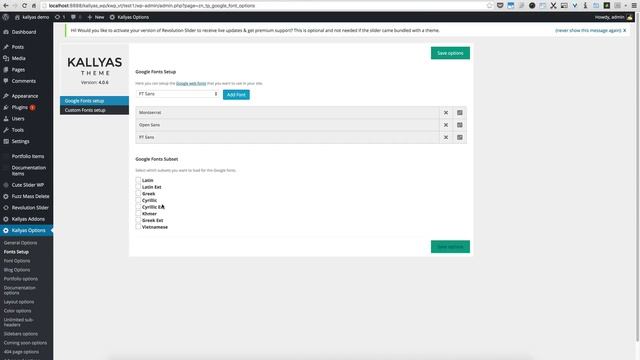
Task: Open Portfolio Items in the sidebar
Action: pyautogui.click(x=27, y=156)
